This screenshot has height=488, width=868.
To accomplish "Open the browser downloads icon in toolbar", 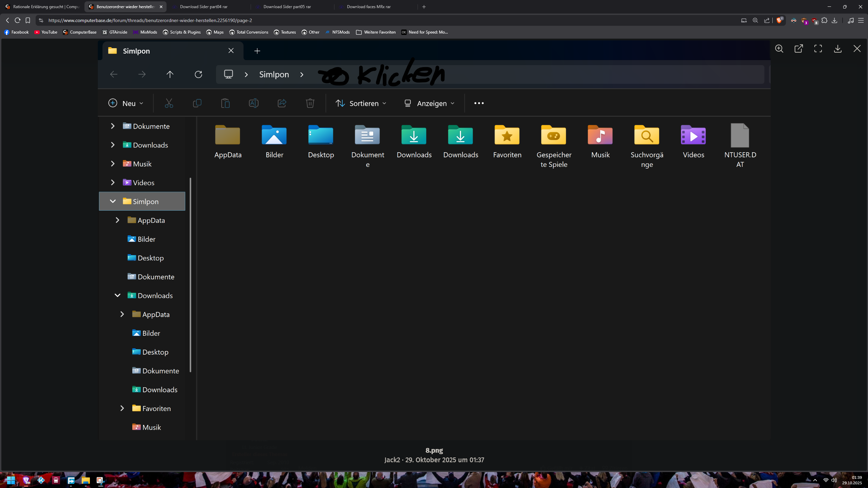I will (834, 20).
